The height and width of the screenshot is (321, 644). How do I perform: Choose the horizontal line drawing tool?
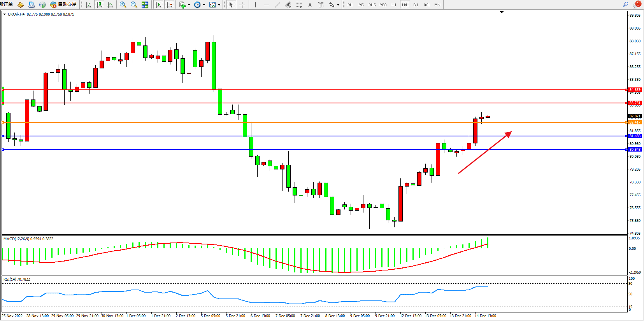click(266, 5)
